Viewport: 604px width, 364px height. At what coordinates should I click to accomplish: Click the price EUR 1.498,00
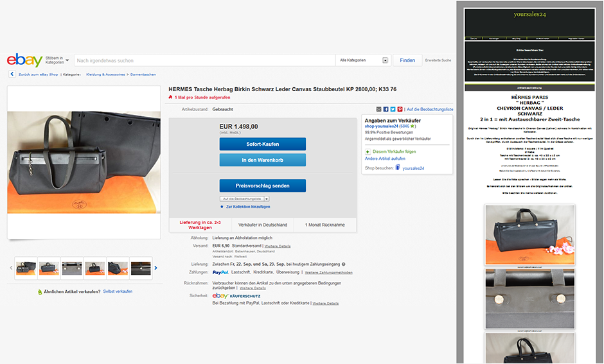238,126
